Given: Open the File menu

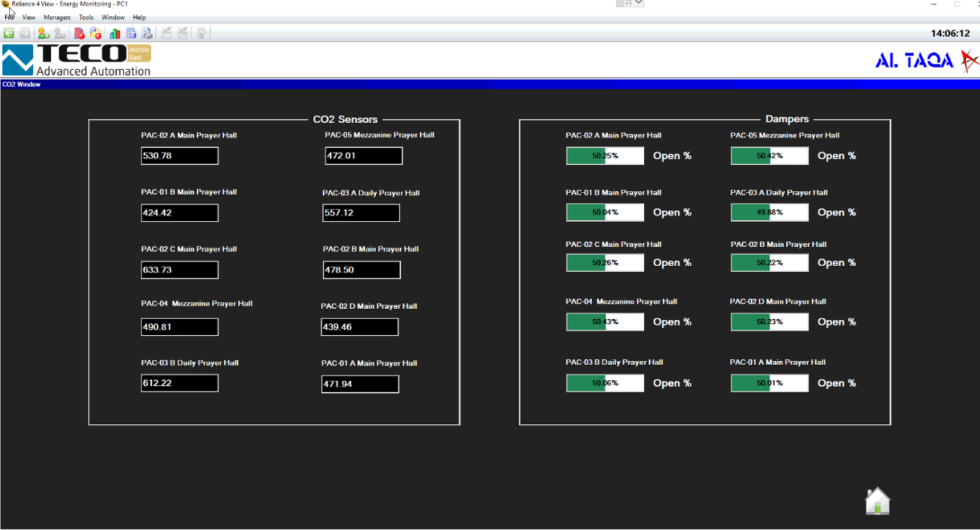Looking at the screenshot, I should coord(9,18).
